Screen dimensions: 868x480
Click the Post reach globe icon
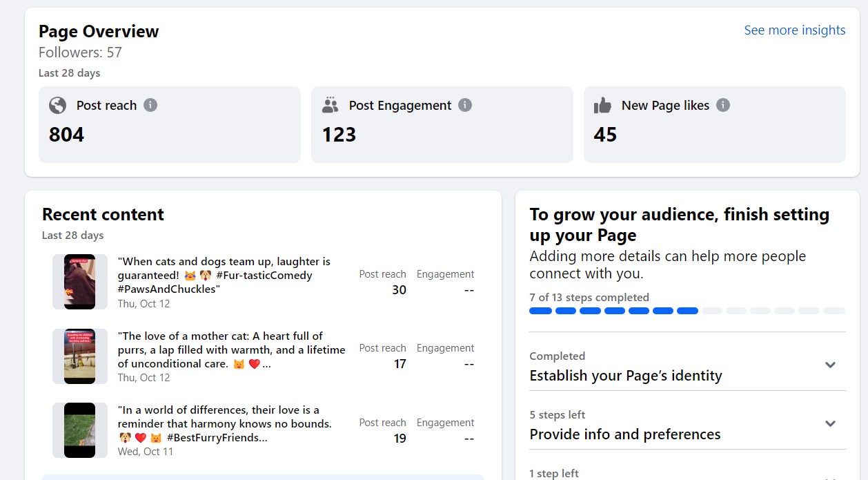click(58, 105)
